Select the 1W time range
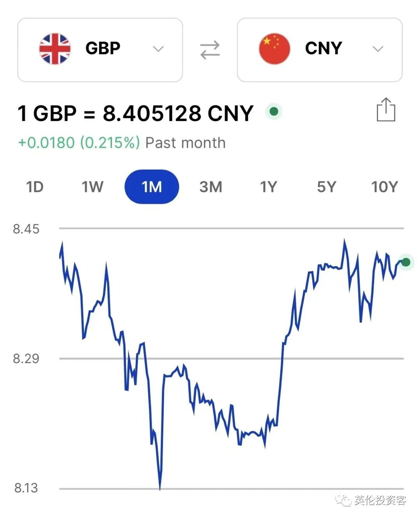This screenshot has width=420, height=519. 93,187
